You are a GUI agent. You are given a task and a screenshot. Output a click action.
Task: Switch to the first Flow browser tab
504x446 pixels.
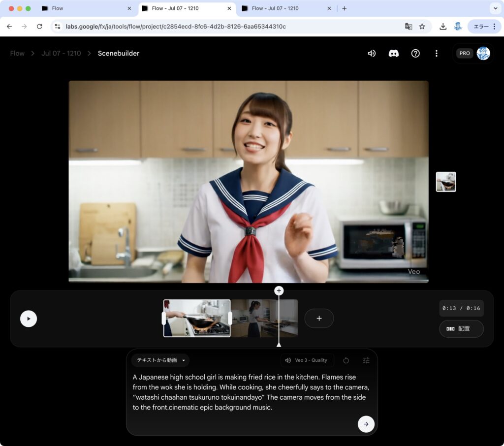tap(84, 8)
